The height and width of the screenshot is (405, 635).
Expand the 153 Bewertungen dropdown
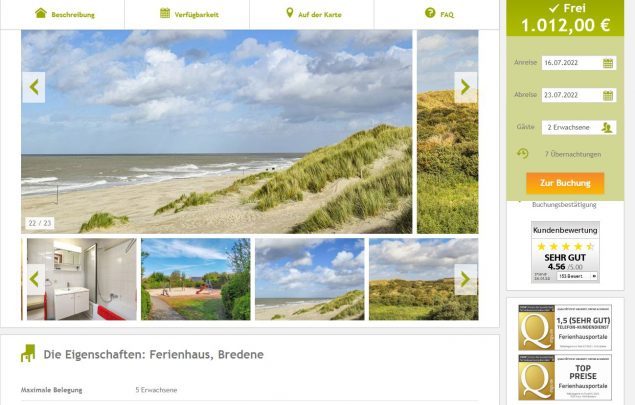pyautogui.click(x=577, y=276)
